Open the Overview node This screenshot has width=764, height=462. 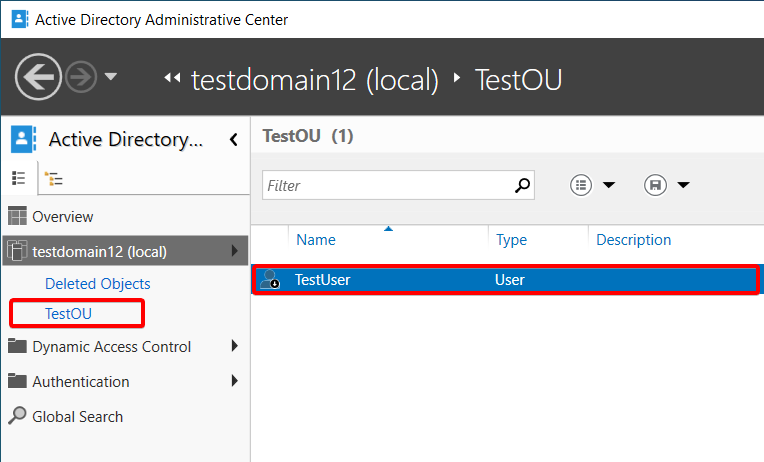pyautogui.click(x=62, y=216)
